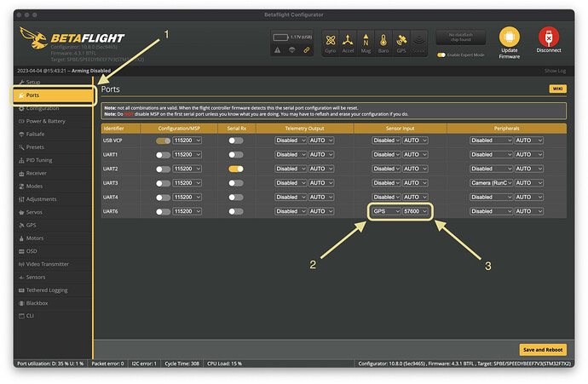Click Show Log link
The height and width of the screenshot is (384, 588).
pos(555,71)
